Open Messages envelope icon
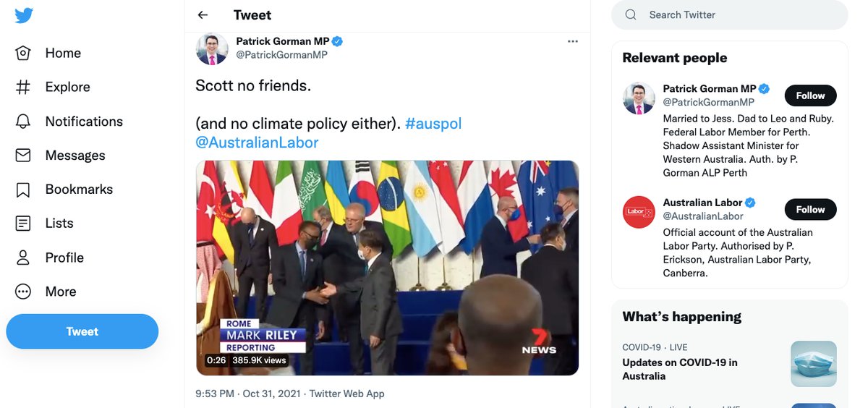 [x=23, y=156]
